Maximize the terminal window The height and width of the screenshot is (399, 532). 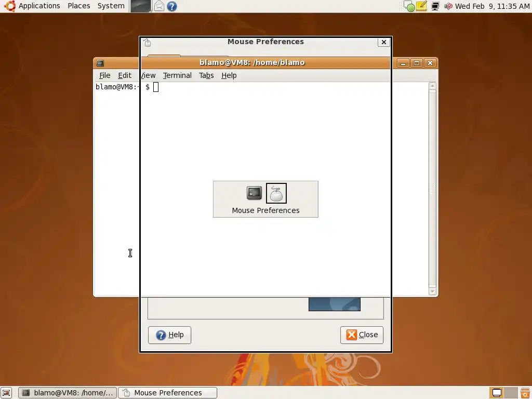tap(417, 63)
